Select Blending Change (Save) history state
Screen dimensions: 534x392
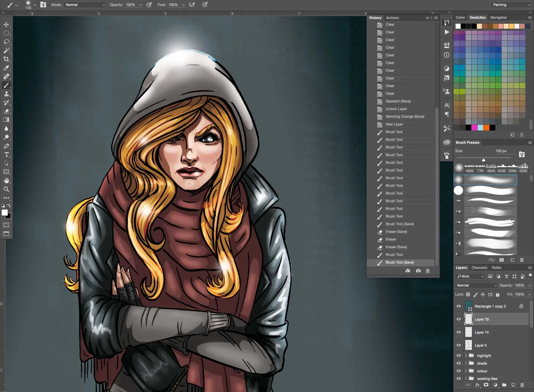coord(401,116)
